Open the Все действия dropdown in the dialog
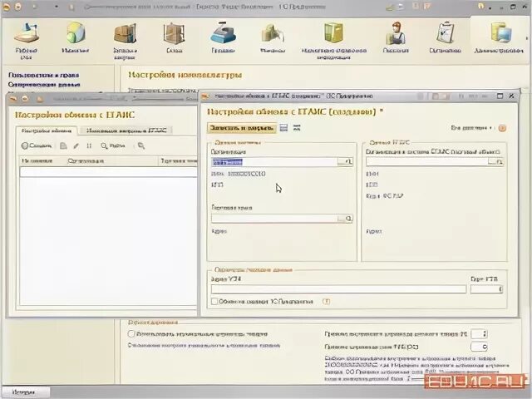Screen dimensions: 532x399 click(471, 128)
